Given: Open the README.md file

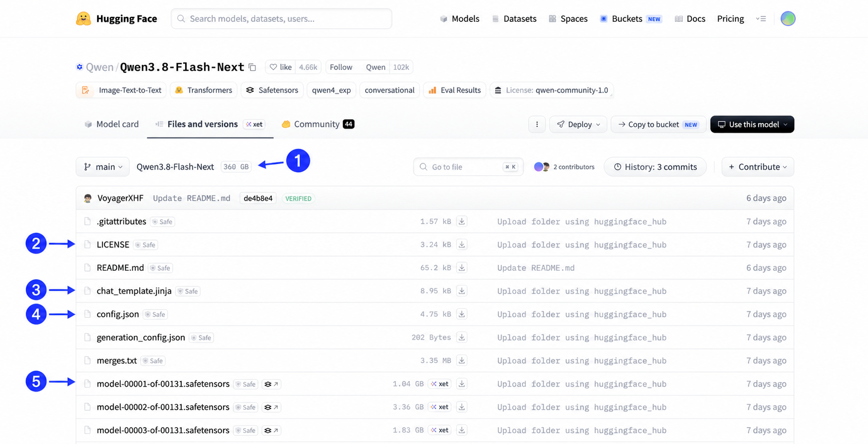Looking at the screenshot, I should (x=120, y=268).
